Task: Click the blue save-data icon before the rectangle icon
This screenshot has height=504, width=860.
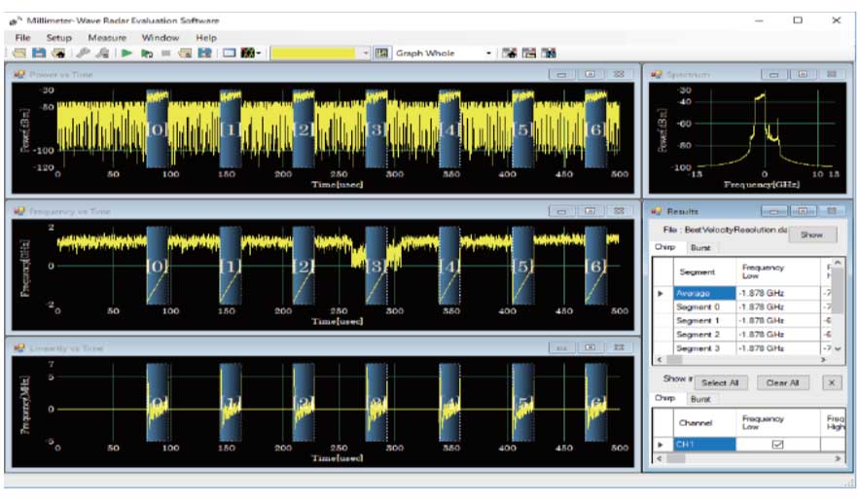Action: tap(204, 54)
